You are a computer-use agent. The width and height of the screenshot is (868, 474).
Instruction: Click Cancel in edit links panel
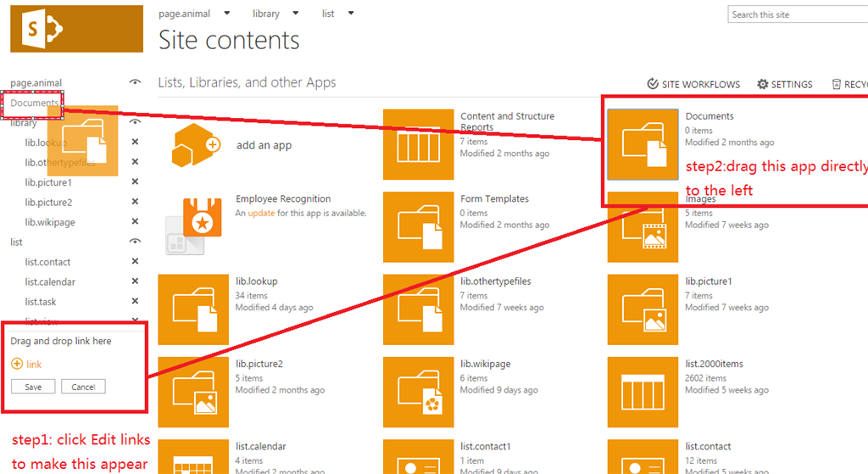(x=83, y=387)
